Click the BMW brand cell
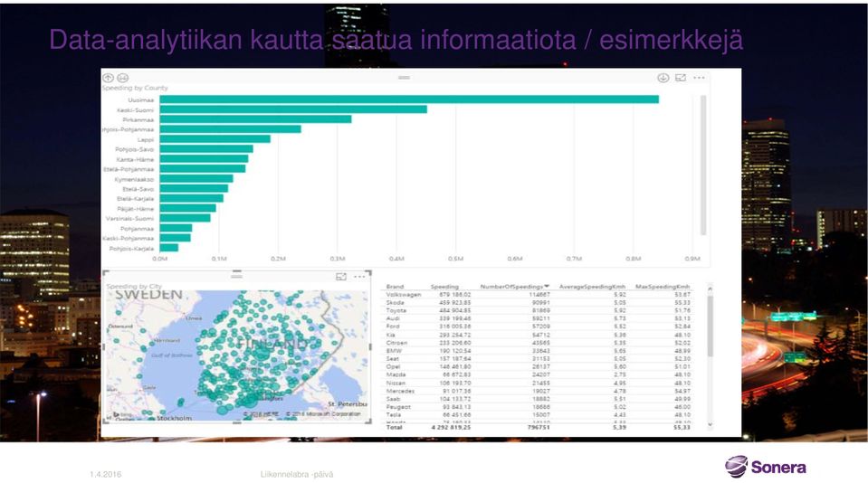 (394, 351)
